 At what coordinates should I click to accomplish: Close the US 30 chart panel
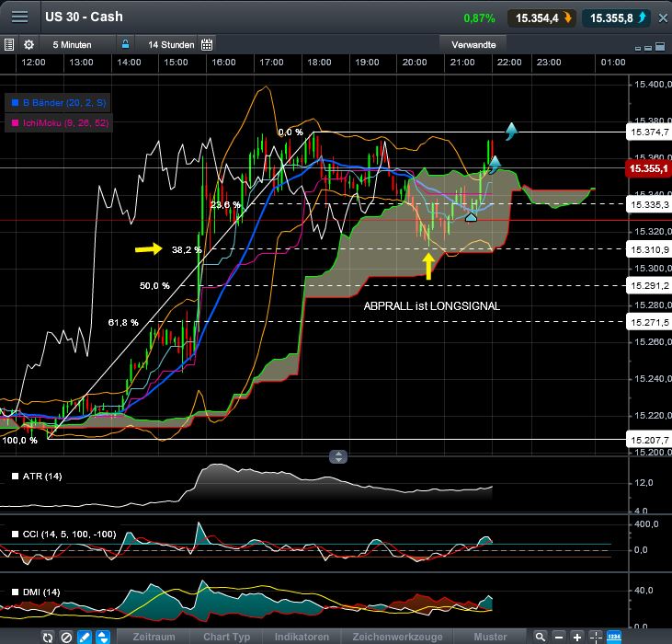pos(663,18)
